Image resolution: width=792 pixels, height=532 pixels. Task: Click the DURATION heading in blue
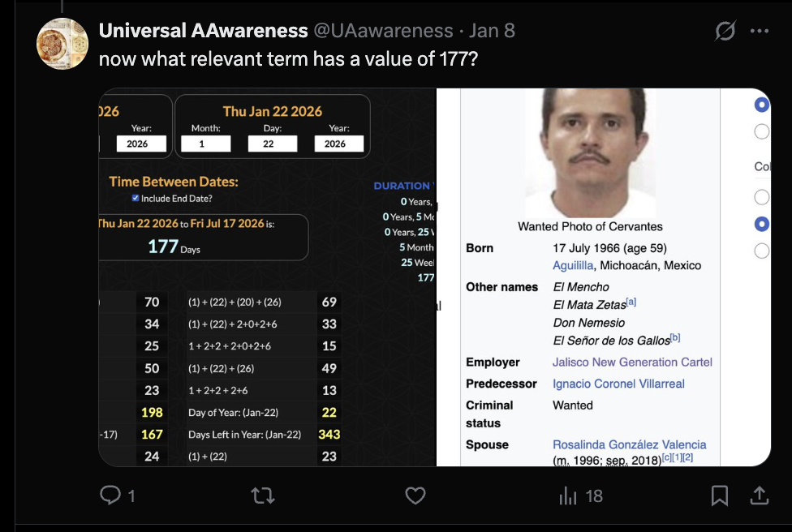[x=402, y=186]
